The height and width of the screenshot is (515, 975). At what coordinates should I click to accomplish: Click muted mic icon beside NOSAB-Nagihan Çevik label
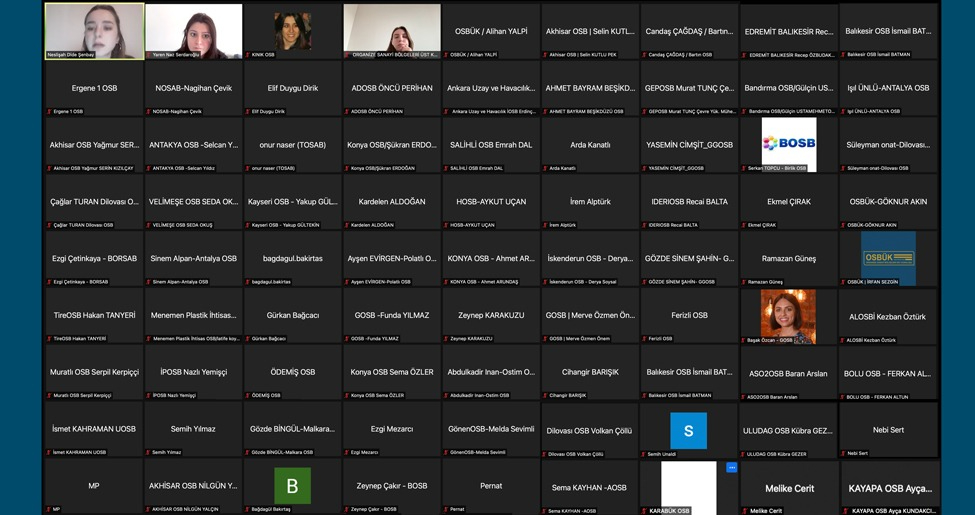[149, 111]
